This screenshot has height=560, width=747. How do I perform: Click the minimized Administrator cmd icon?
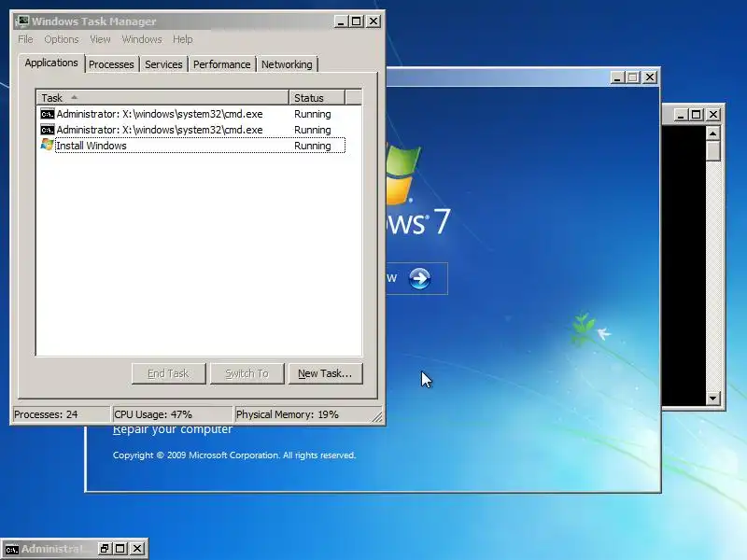pos(11,549)
